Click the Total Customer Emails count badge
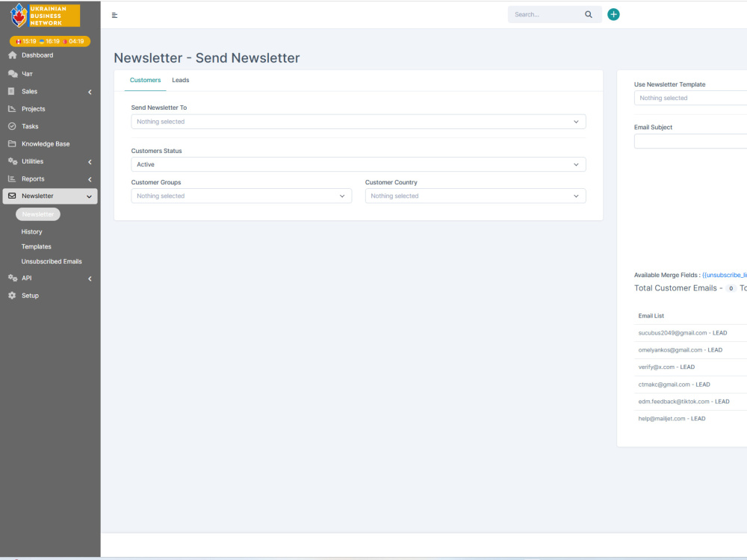The width and height of the screenshot is (747, 560). 731,288
